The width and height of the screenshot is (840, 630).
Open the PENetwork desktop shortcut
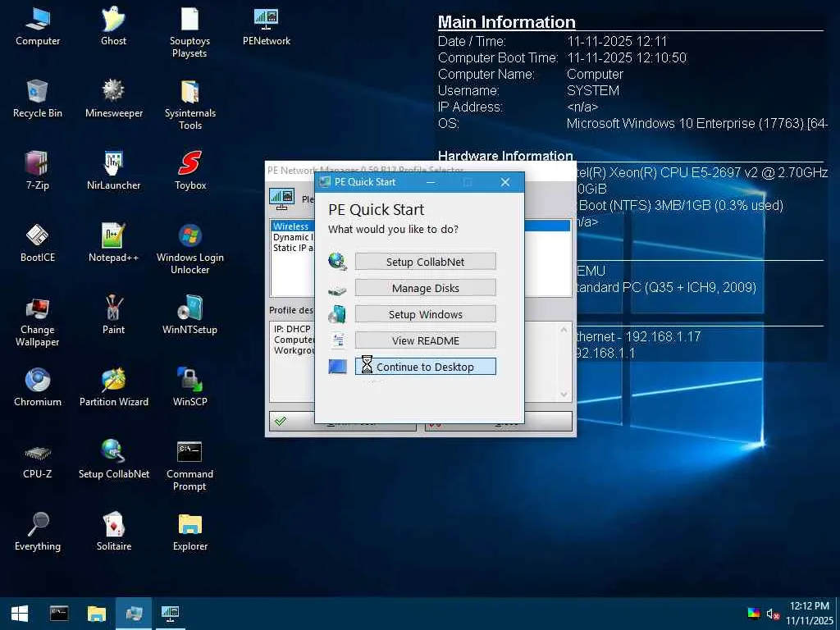click(x=267, y=26)
